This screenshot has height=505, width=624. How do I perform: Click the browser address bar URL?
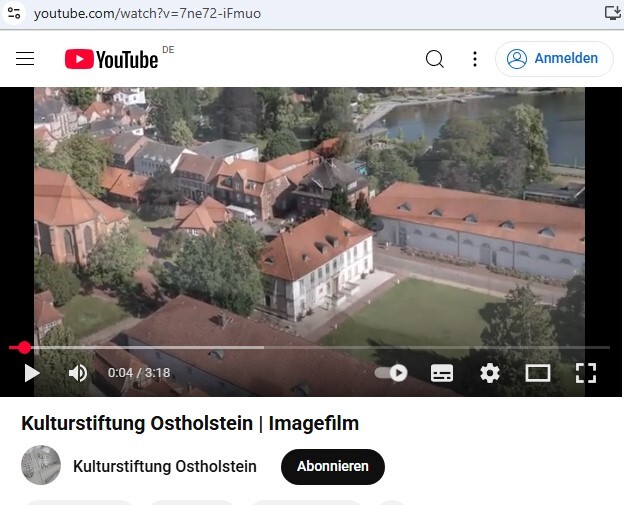[147, 14]
